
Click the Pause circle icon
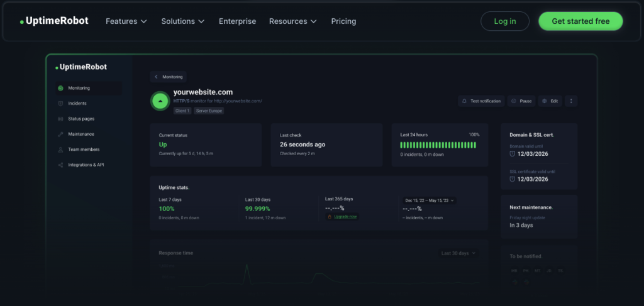pos(513,101)
